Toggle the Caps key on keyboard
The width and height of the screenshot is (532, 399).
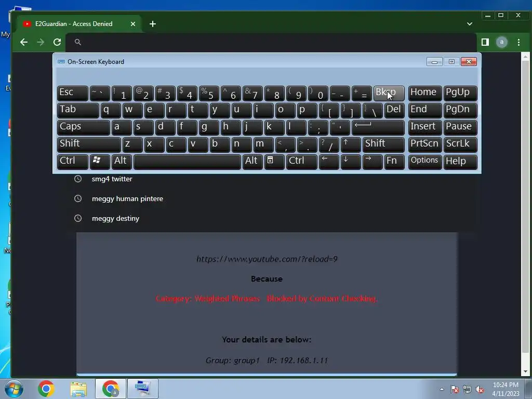point(84,128)
